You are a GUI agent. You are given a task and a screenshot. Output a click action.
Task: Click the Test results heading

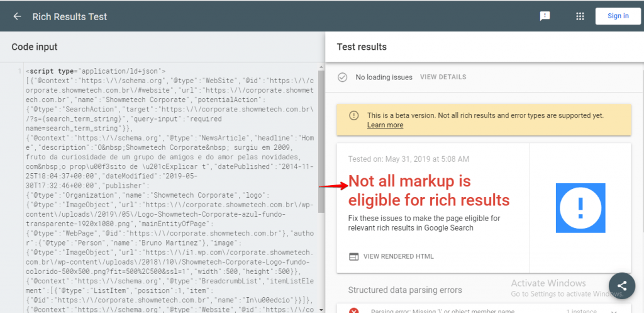click(x=362, y=47)
